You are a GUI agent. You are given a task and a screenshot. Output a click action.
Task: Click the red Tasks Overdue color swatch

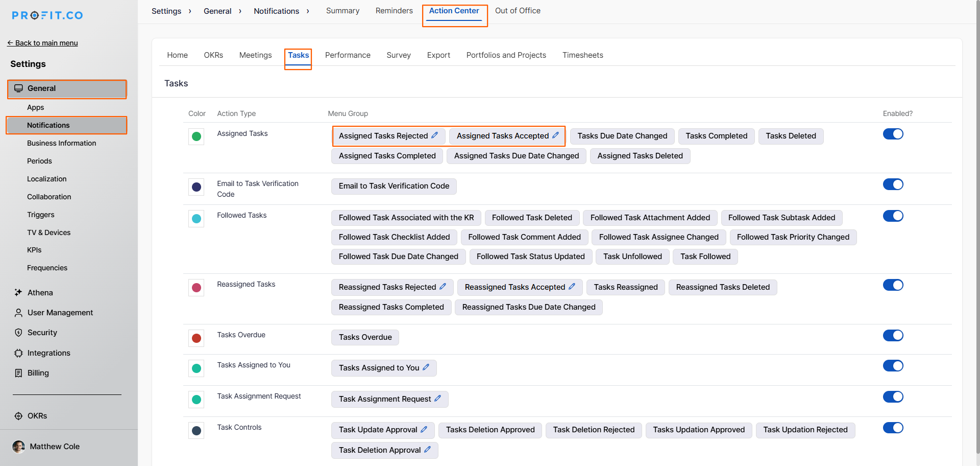point(197,338)
